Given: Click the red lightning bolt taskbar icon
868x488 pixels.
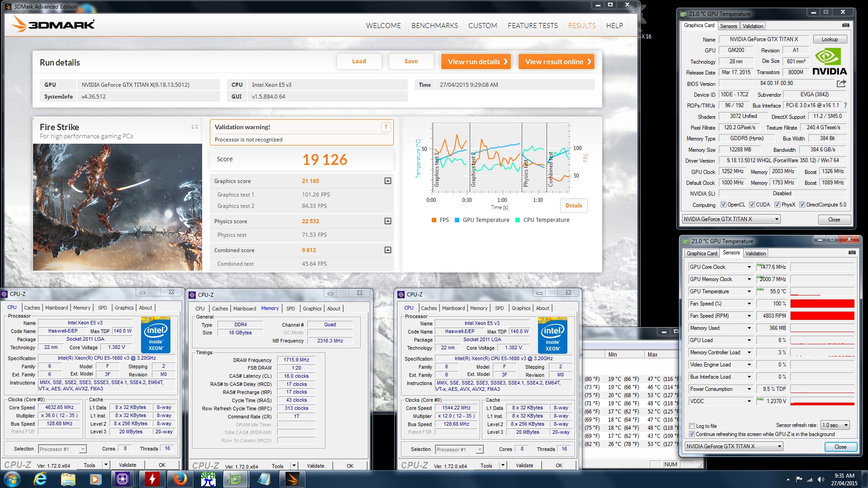Looking at the screenshot, I should tap(152, 479).
